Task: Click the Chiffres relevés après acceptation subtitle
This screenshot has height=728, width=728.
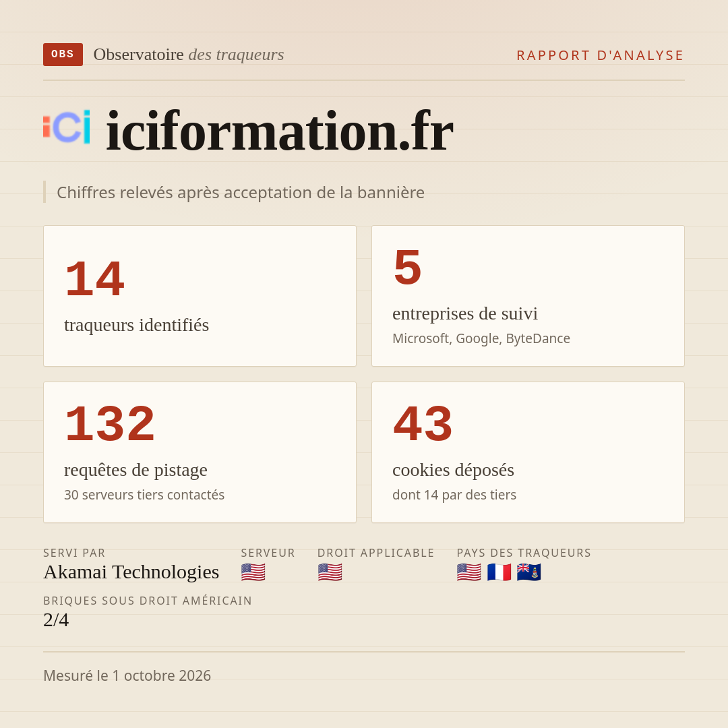Action: click(241, 192)
